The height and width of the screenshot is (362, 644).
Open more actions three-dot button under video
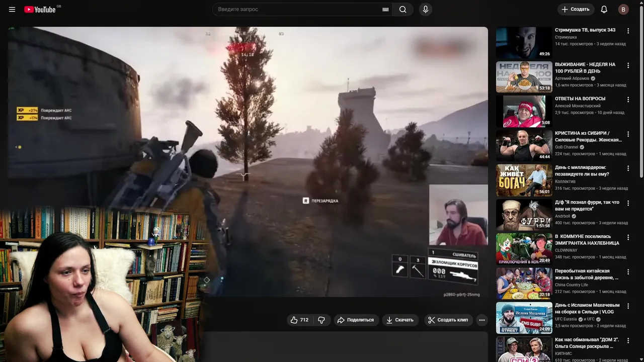pyautogui.click(x=482, y=320)
